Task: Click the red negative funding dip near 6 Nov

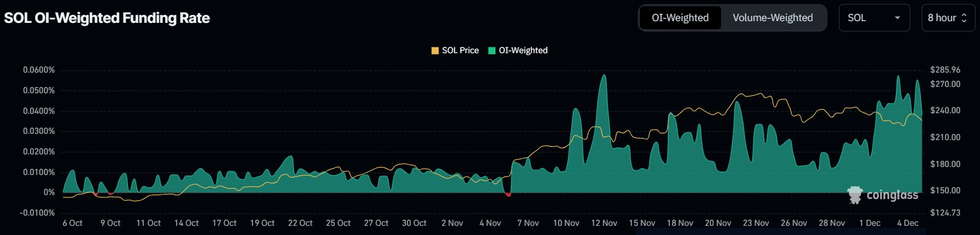Action: 508,195
